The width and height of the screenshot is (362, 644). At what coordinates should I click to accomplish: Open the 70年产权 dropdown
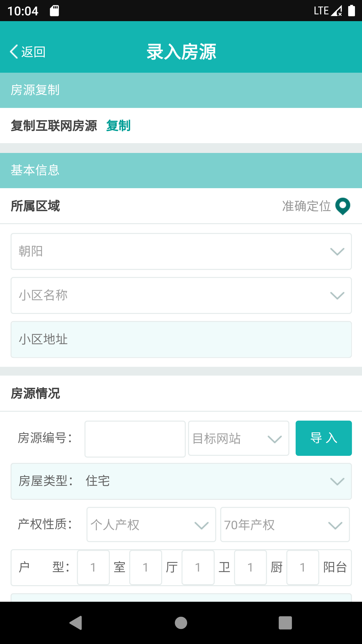pos(285,525)
